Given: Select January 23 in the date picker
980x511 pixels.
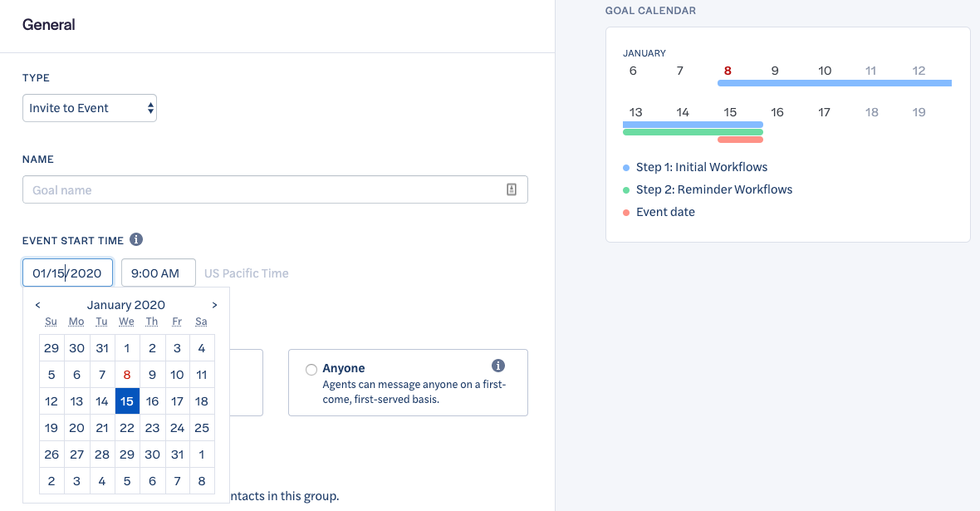Looking at the screenshot, I should (x=153, y=428).
